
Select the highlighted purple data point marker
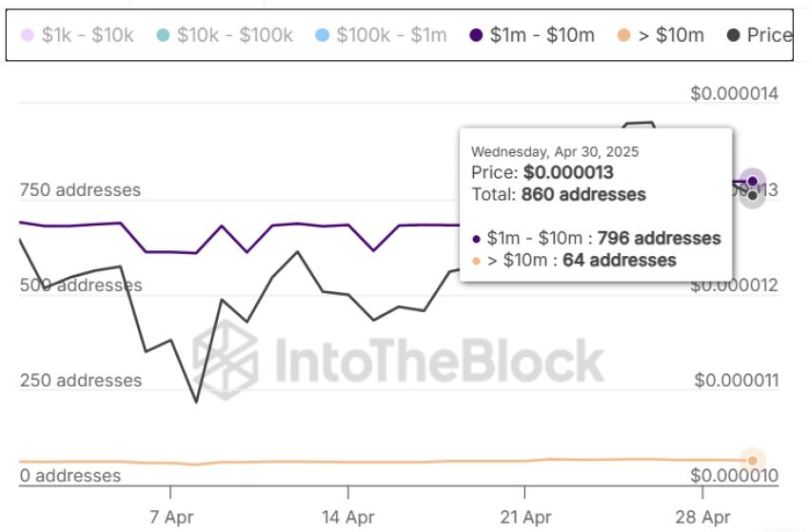pos(752,181)
